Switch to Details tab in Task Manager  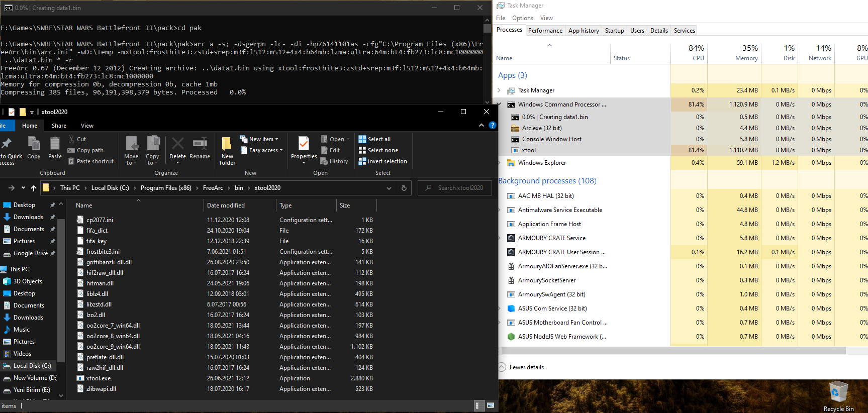tap(659, 31)
